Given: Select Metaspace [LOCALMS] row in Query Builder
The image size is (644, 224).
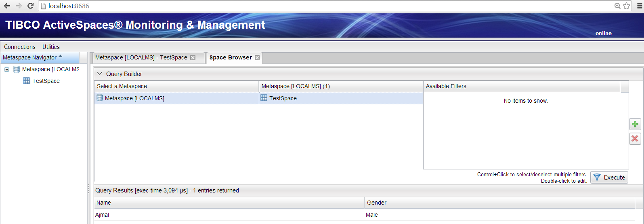Looking at the screenshot, I should tap(176, 98).
